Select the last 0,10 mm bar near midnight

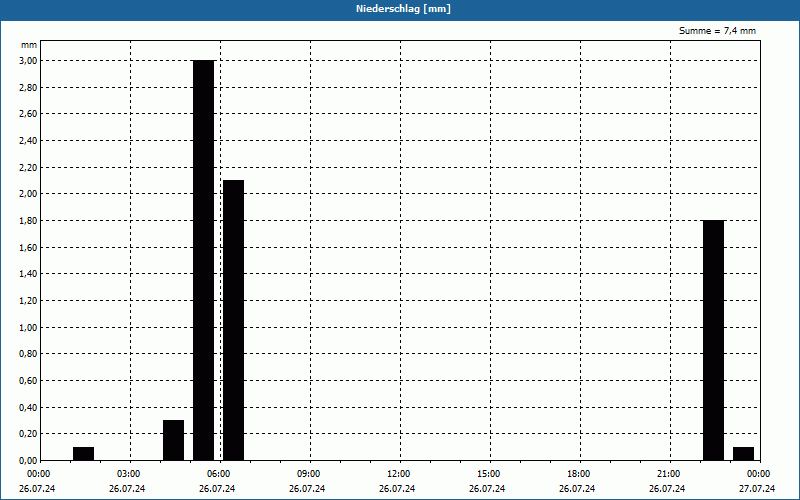743,454
